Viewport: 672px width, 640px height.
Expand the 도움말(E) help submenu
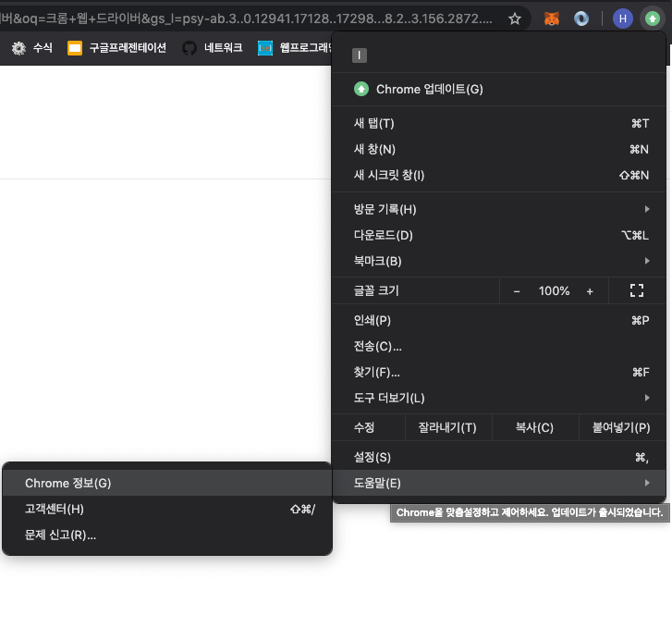pos(499,483)
